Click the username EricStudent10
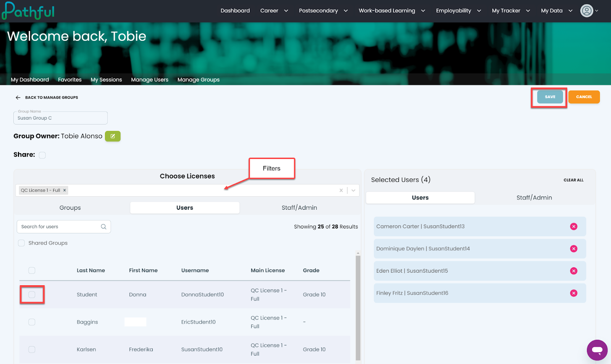 pos(198,322)
